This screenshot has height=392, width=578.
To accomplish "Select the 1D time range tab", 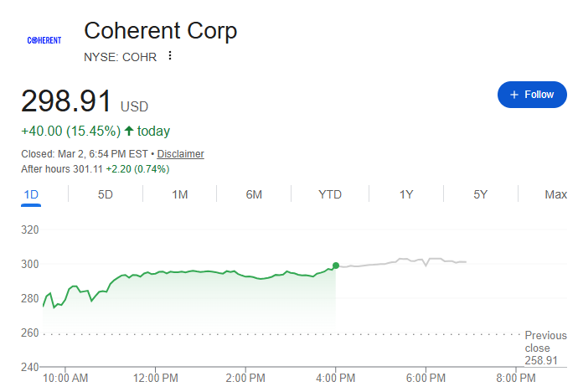I will point(32,194).
